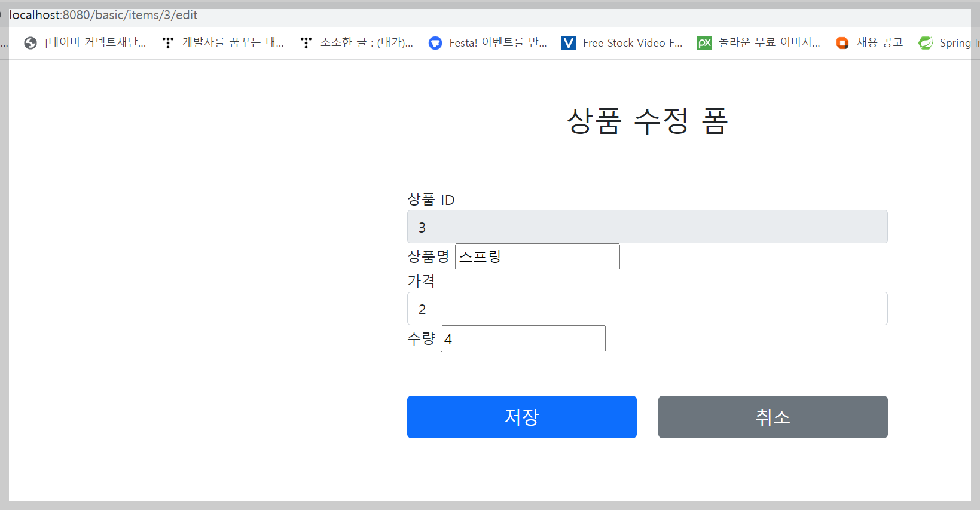
Task: Click the 취소 cancel button
Action: click(x=773, y=417)
